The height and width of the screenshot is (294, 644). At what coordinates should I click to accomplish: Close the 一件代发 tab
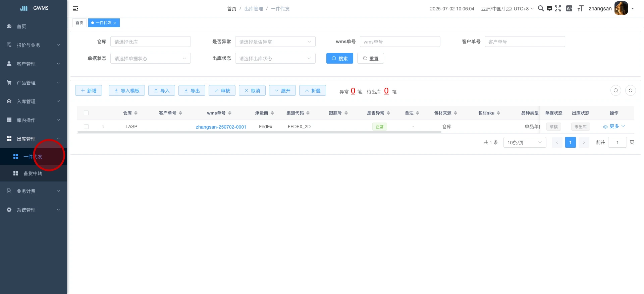(x=115, y=23)
